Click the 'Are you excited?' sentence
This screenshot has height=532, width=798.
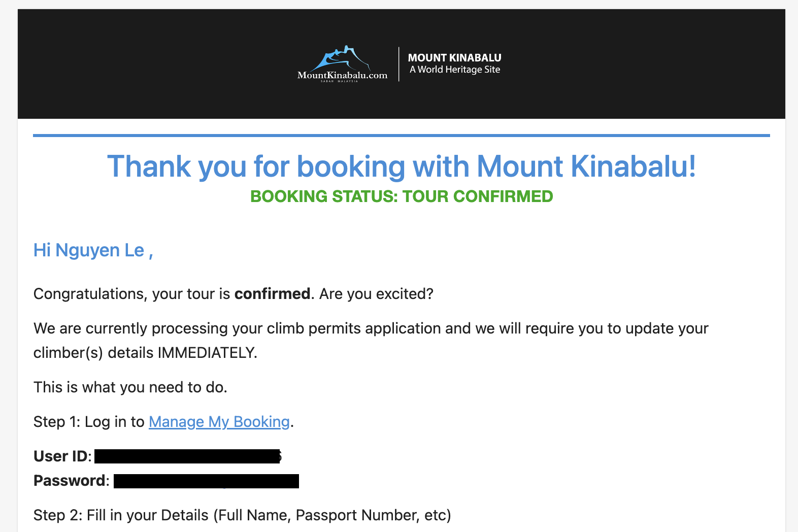(376, 294)
